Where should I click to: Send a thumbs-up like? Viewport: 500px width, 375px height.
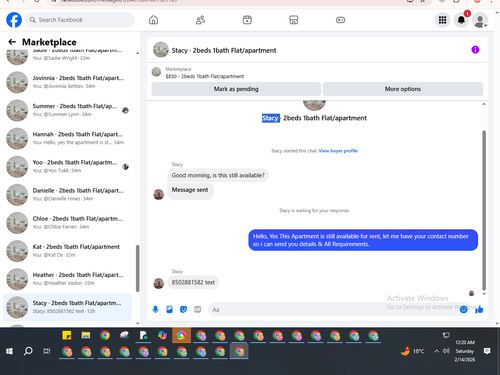(x=479, y=310)
